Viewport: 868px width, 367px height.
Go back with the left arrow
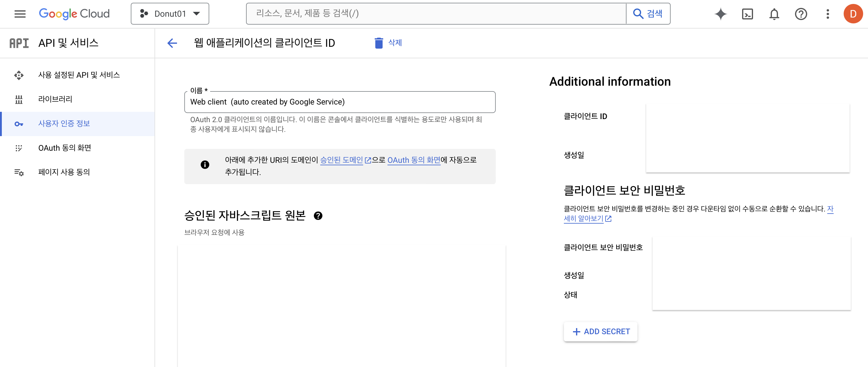[172, 43]
